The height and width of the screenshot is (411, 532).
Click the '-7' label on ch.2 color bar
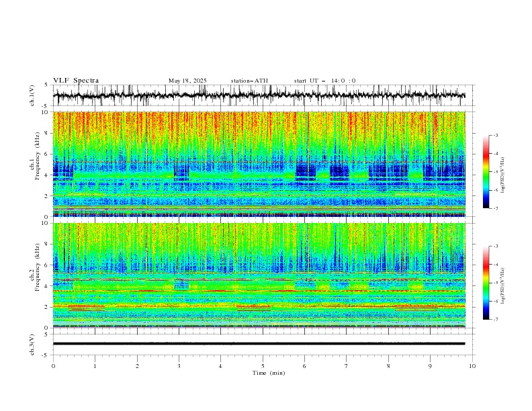(x=495, y=320)
